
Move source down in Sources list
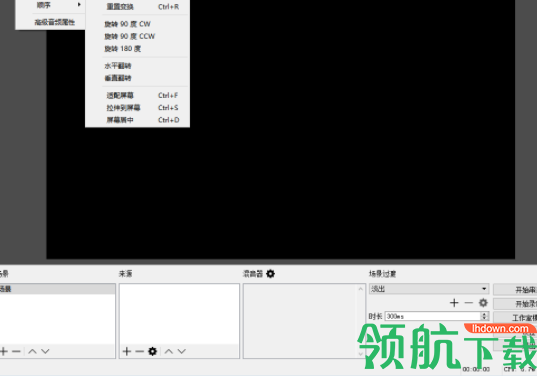182,351
